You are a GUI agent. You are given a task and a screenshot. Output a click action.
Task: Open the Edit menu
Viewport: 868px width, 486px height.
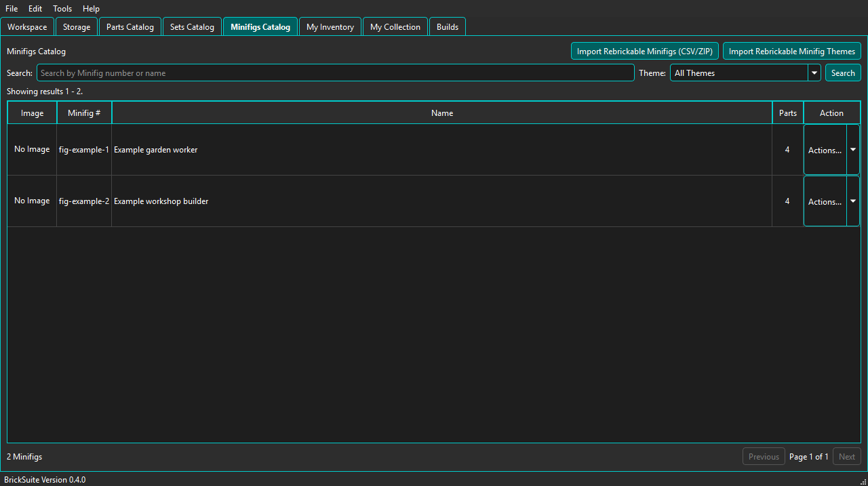[x=35, y=9]
